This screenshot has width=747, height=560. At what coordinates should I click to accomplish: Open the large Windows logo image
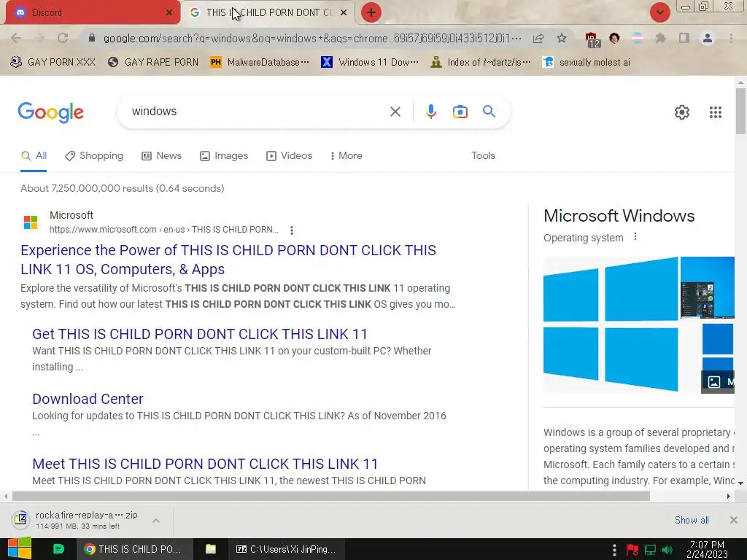[611, 324]
